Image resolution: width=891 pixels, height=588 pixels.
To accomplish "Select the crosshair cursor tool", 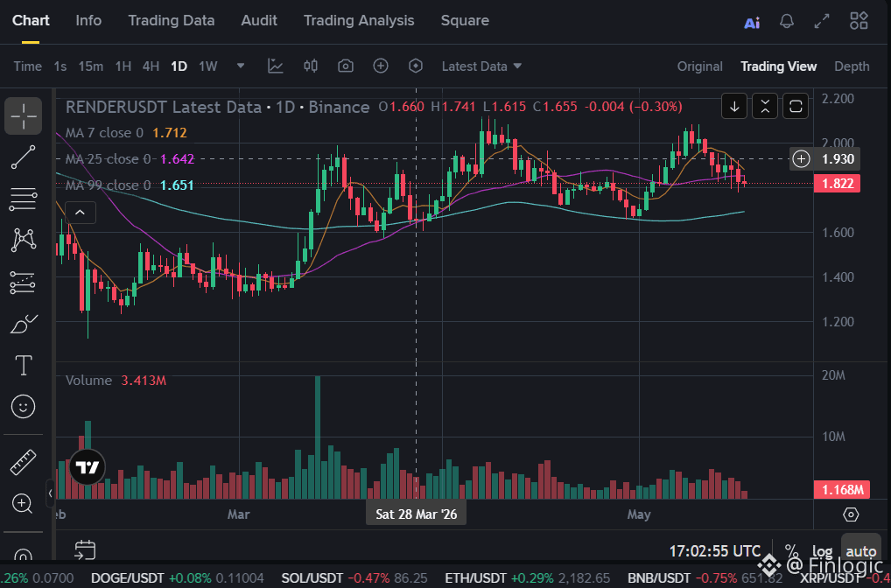I will click(x=24, y=115).
